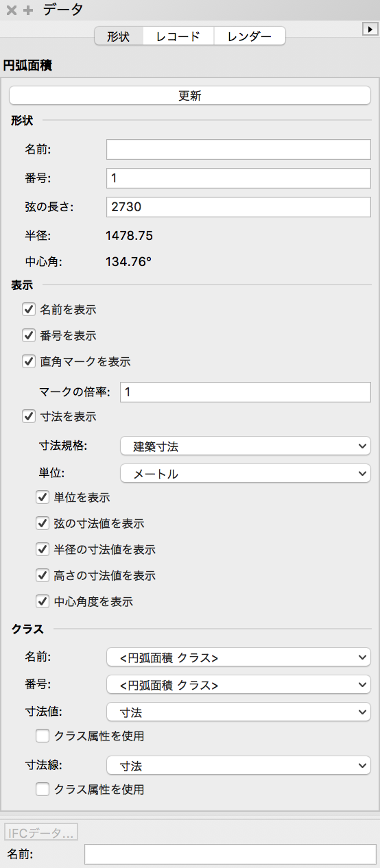Click the plus icon beside データ title
The image size is (380, 868).
(x=28, y=10)
